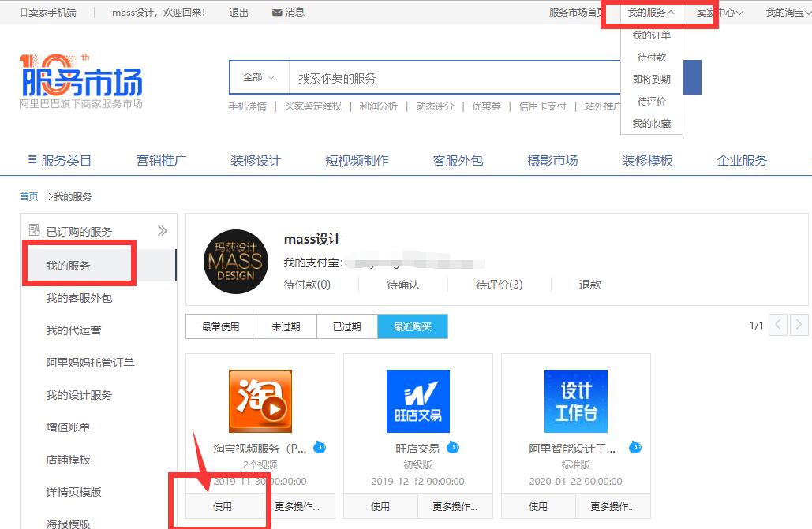The image size is (812, 529).
Task: Switch to the 已过期 tab
Action: [347, 326]
